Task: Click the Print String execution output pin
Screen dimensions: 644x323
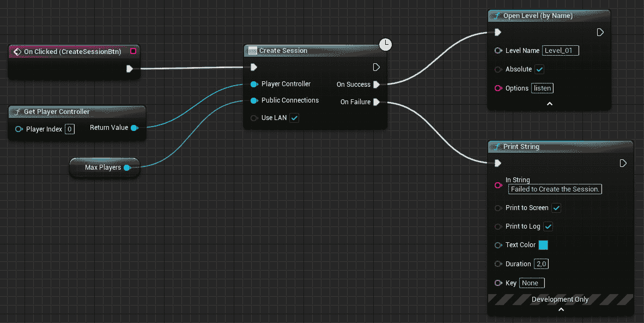Action: pos(623,163)
